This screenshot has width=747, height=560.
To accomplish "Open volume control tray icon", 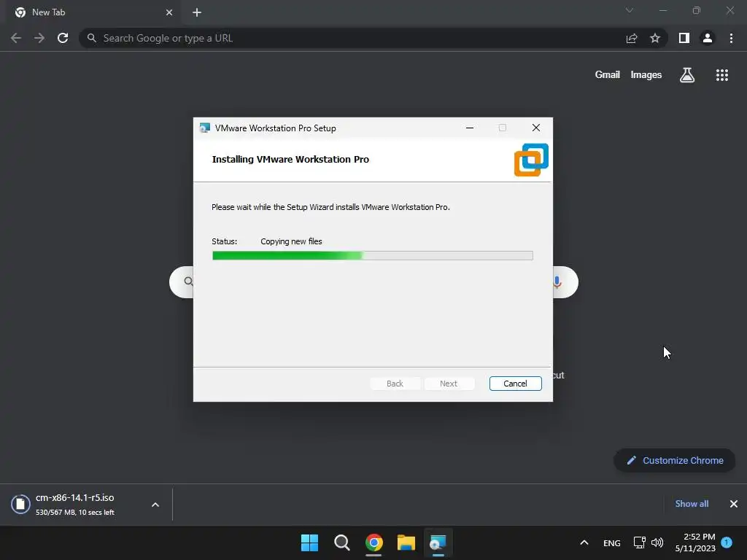I will pyautogui.click(x=657, y=542).
